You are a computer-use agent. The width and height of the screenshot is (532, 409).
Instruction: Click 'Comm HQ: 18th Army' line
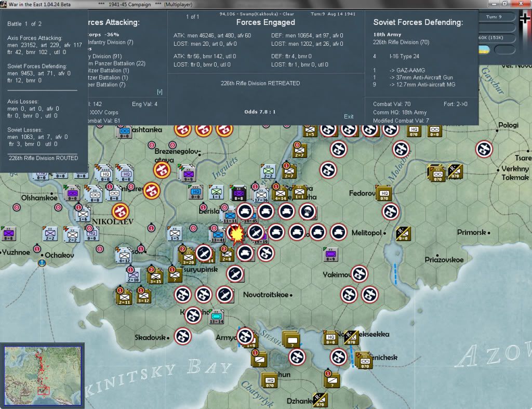coord(400,112)
